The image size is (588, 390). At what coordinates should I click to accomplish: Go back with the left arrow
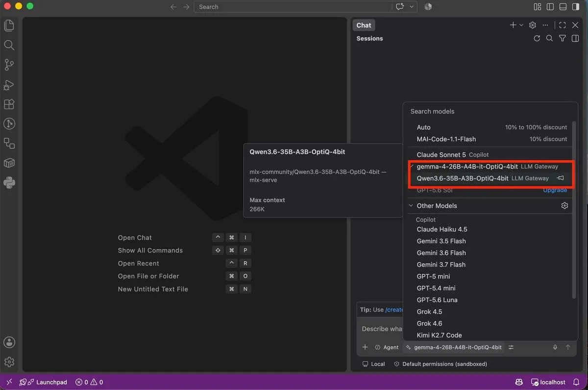[x=173, y=7]
